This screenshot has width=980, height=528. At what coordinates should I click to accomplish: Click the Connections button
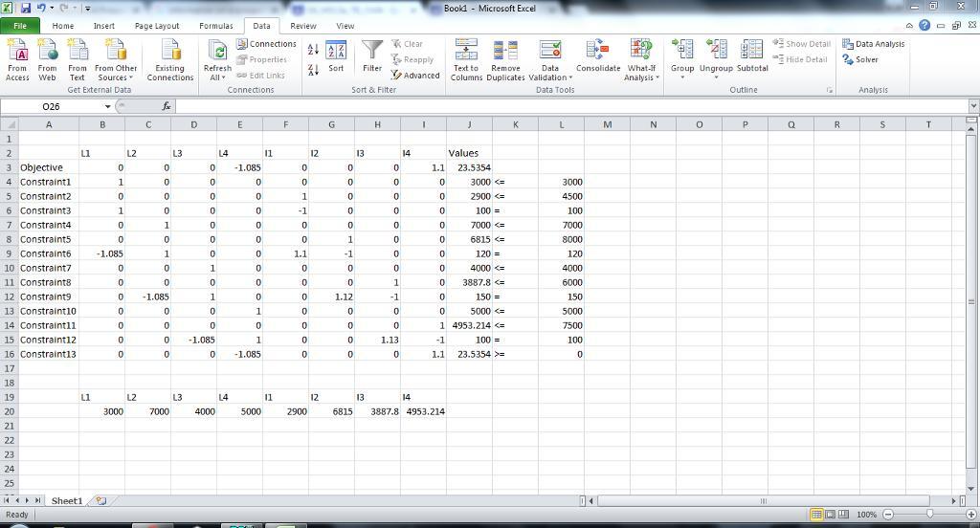point(267,44)
